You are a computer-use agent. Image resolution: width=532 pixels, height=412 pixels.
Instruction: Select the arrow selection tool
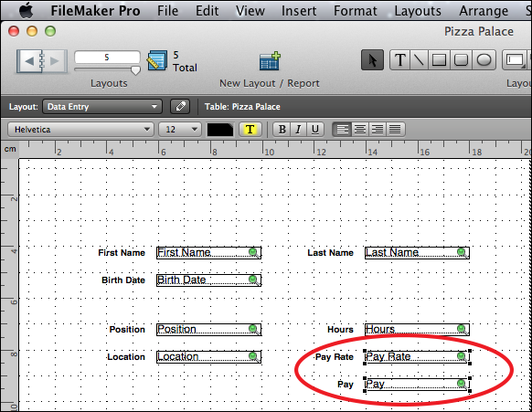point(372,60)
